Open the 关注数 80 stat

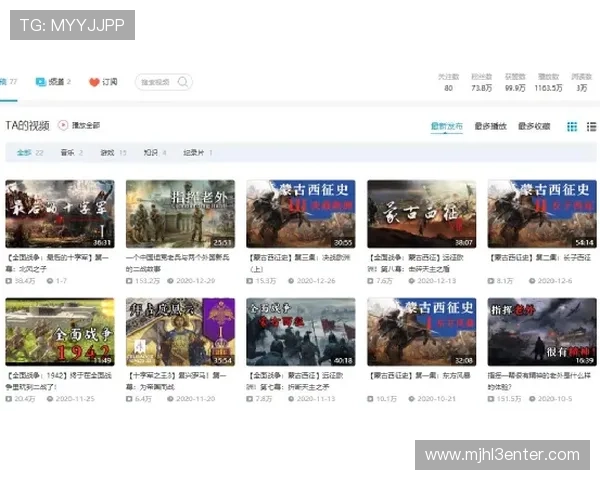448,82
